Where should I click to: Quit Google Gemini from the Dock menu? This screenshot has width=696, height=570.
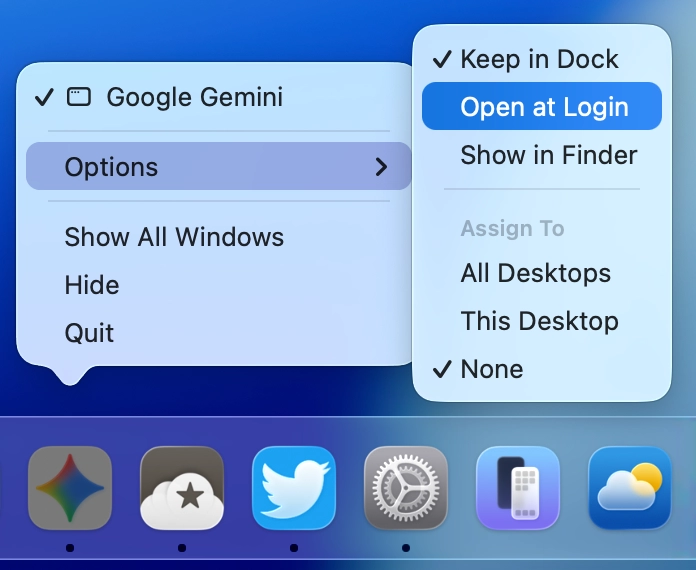click(x=89, y=333)
